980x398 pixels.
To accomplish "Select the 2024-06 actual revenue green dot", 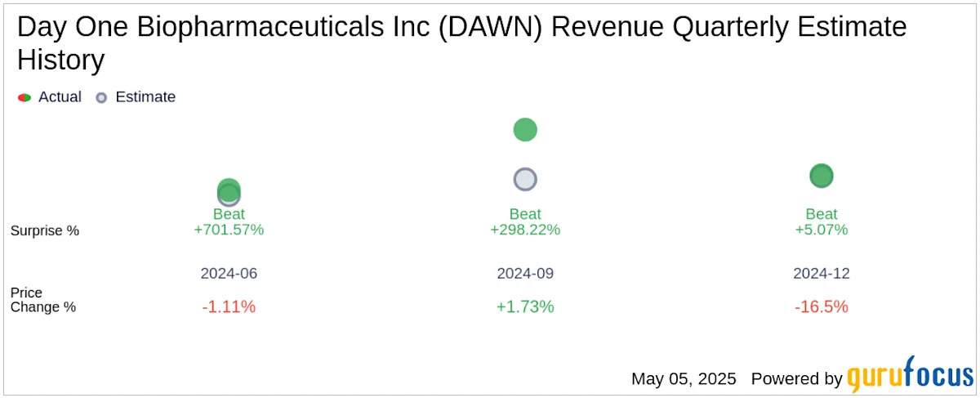I will coord(229,190).
